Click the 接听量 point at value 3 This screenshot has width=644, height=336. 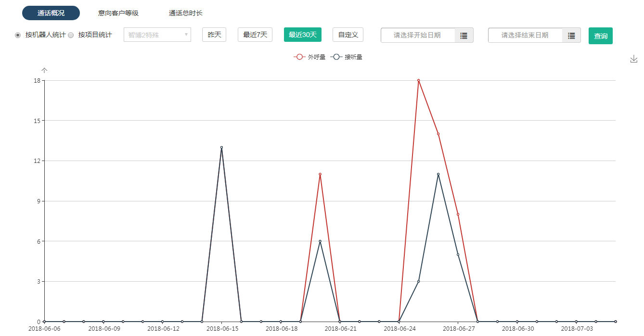click(x=419, y=281)
